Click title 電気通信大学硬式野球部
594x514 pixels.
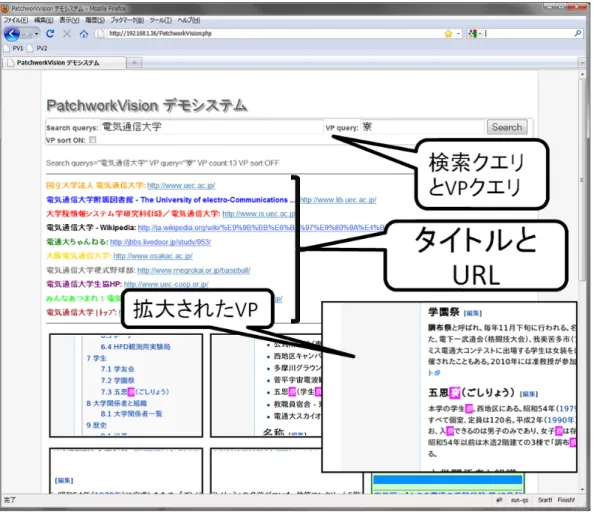tap(91, 270)
